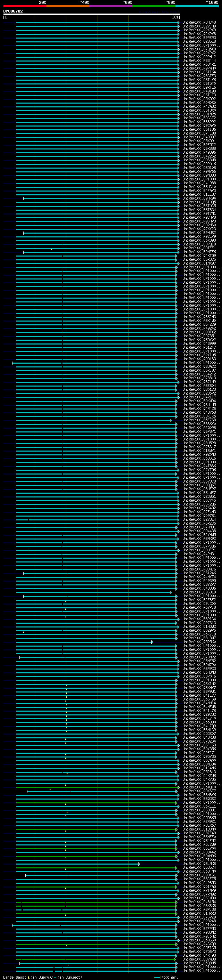The height and width of the screenshot is (980, 222).
Task: Click the short alignment arrowhead for B5FZS8
Action: point(171,420)
